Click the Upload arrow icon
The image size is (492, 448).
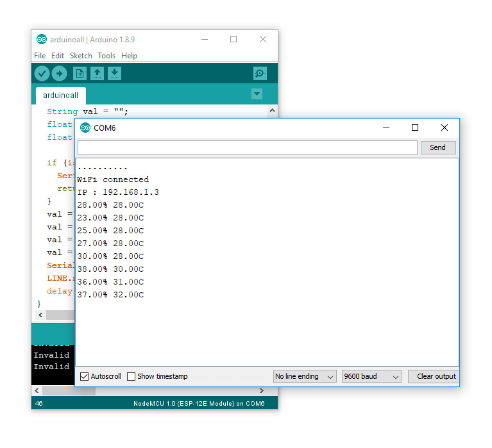(59, 74)
